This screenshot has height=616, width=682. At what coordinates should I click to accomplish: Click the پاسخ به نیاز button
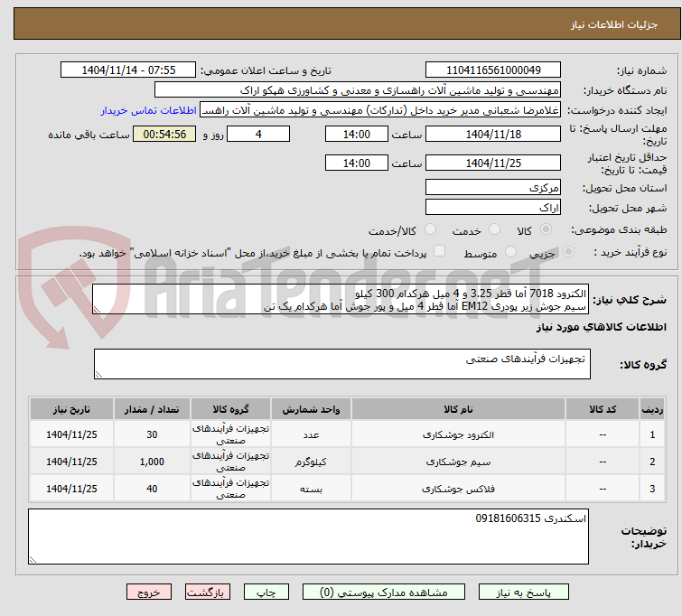tap(524, 593)
